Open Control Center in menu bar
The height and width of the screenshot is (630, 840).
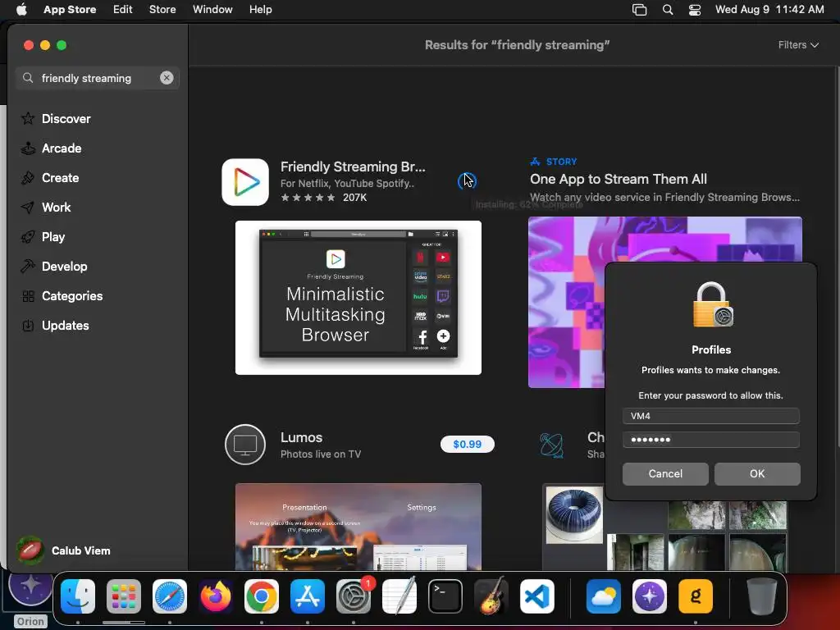pos(695,10)
